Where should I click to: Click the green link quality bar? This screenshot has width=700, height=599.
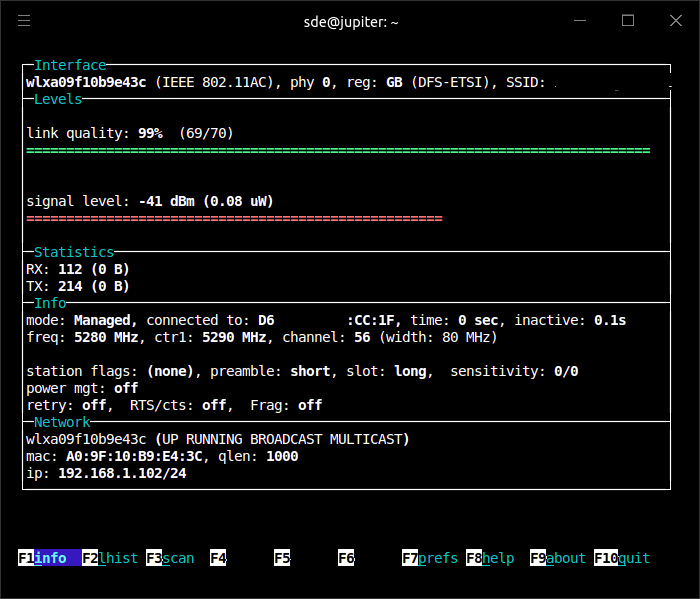pos(338,151)
